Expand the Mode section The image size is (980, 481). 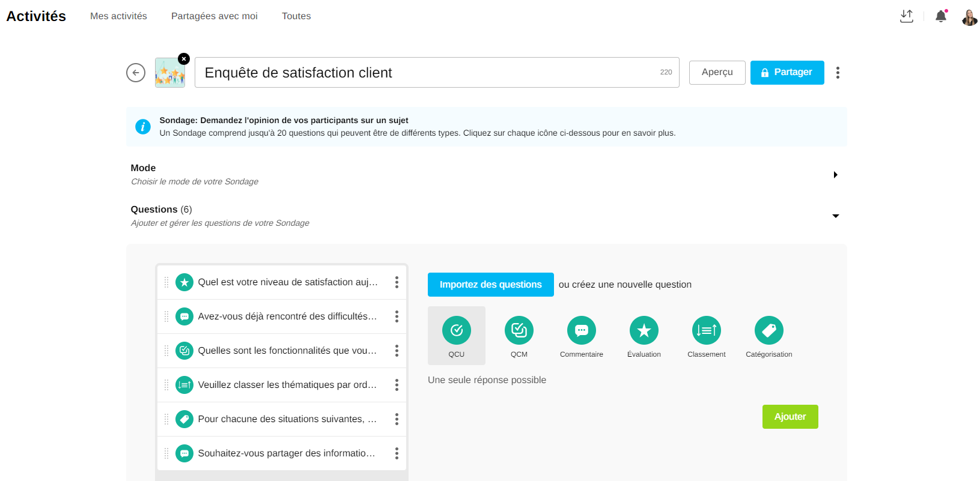coord(835,175)
